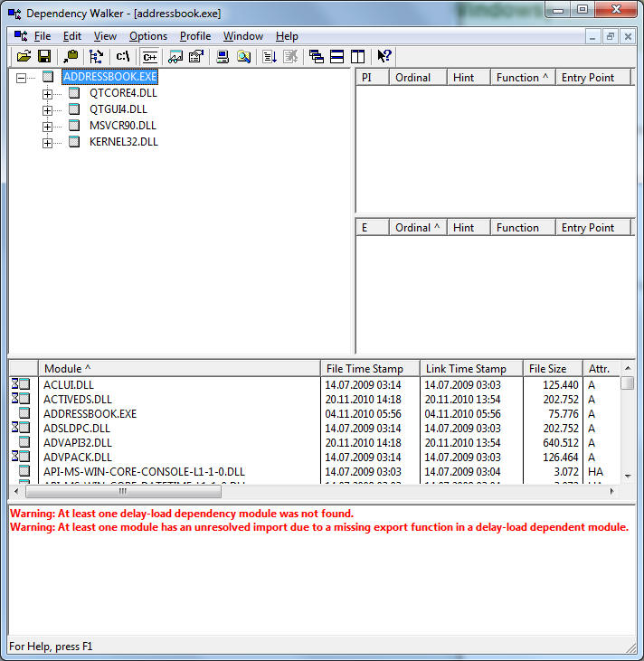Click the Context Help arrow-question icon

point(384,56)
